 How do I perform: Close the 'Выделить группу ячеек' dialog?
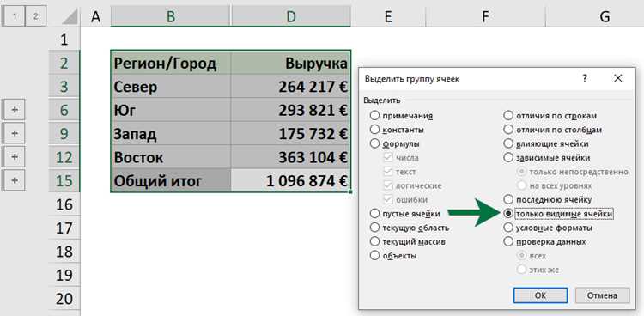tap(617, 78)
